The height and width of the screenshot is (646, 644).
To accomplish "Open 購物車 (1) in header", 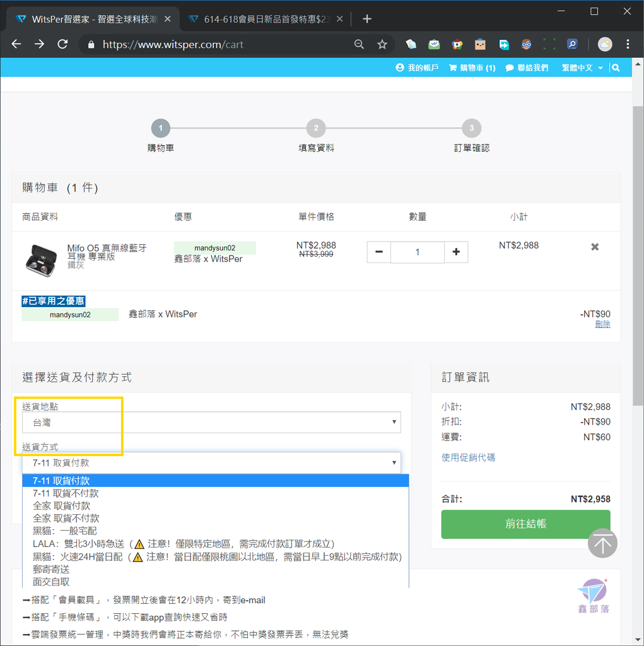I will point(472,68).
